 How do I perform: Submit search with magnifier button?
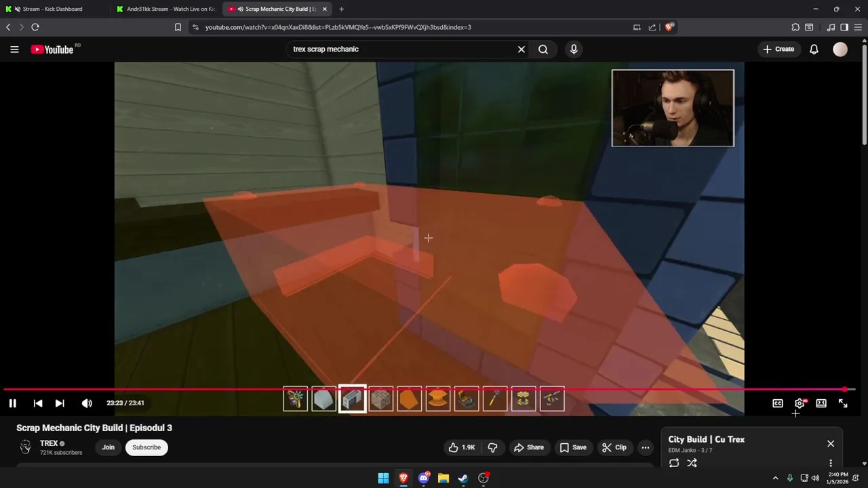point(543,49)
